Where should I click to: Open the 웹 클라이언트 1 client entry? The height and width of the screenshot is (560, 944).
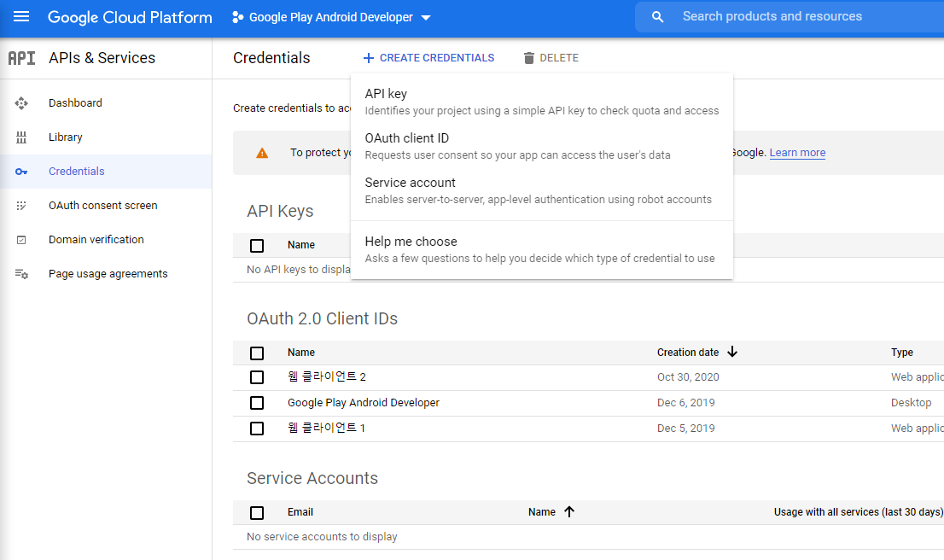point(326,429)
